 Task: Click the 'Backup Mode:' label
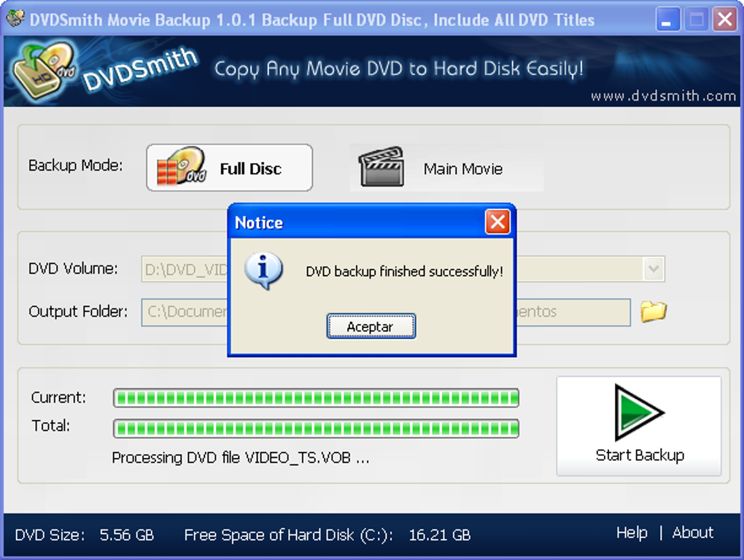75,165
